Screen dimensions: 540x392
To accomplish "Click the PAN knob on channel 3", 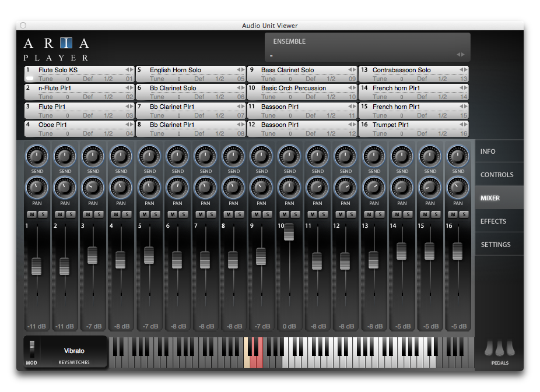I will [x=93, y=188].
